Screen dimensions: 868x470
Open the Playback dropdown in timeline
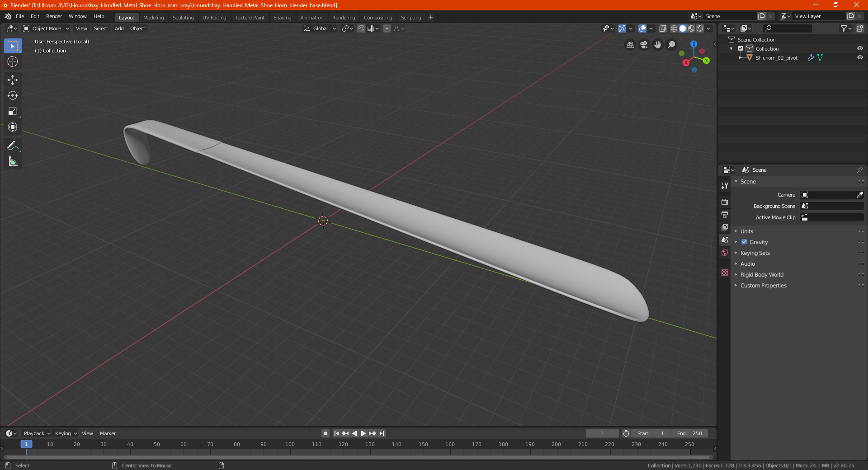(37, 433)
